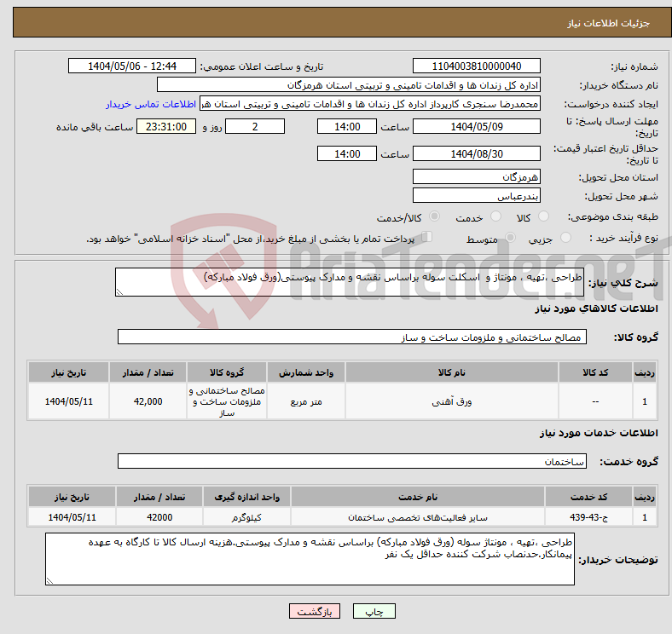The height and width of the screenshot is (634, 672).
Task: Click the delivery city field بندرعباس
Action: [477, 195]
